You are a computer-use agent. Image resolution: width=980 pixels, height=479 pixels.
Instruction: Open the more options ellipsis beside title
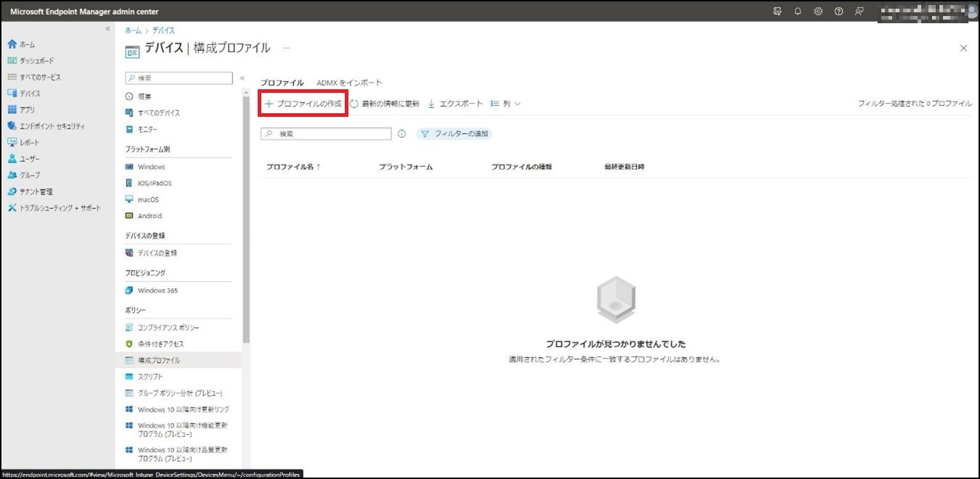pyautogui.click(x=287, y=48)
